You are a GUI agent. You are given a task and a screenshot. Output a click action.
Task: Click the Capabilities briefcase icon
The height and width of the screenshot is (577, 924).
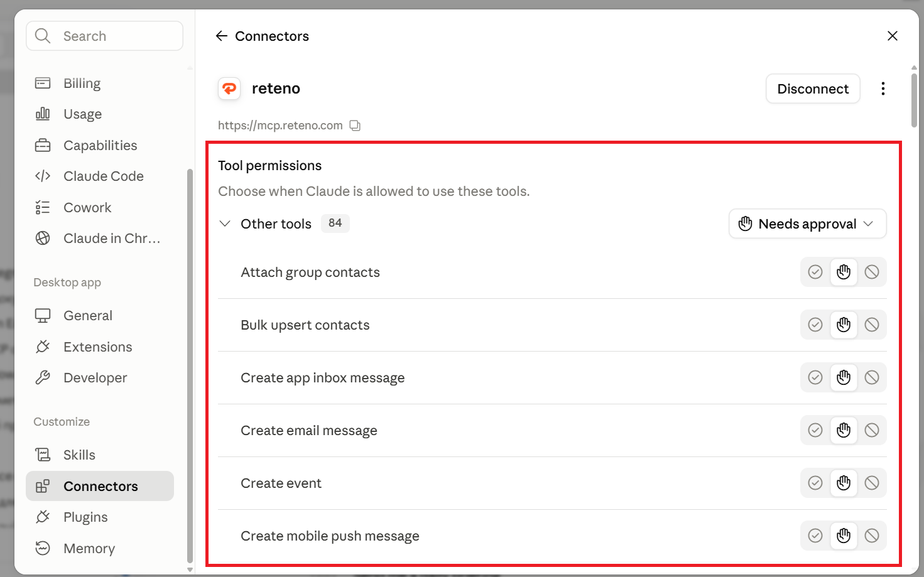pos(43,145)
